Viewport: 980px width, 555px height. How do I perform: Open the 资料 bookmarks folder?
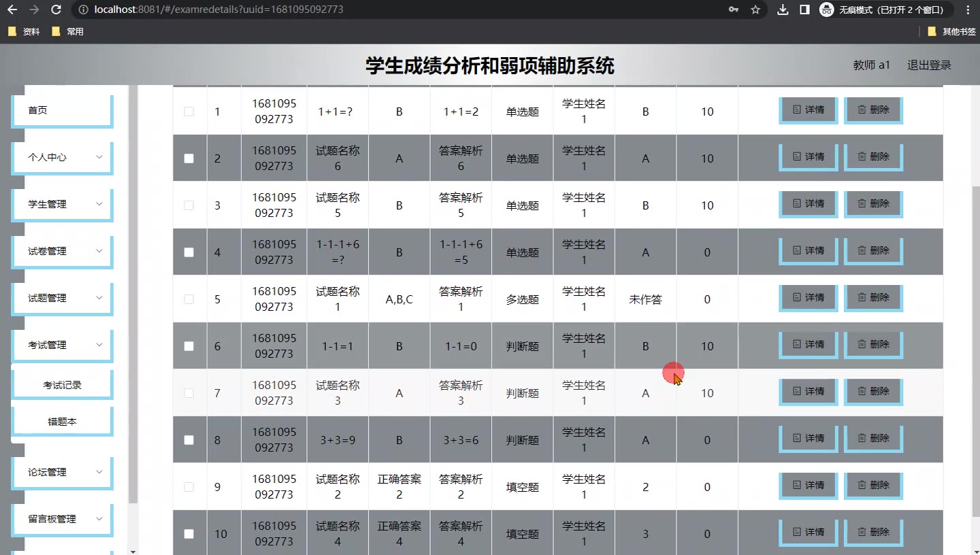pos(23,31)
